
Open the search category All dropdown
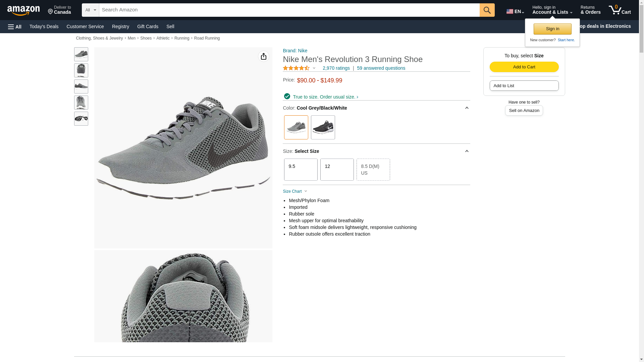(x=91, y=10)
